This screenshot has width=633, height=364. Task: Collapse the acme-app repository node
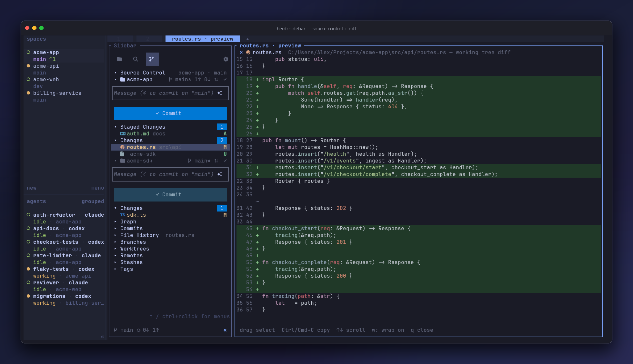(116, 80)
